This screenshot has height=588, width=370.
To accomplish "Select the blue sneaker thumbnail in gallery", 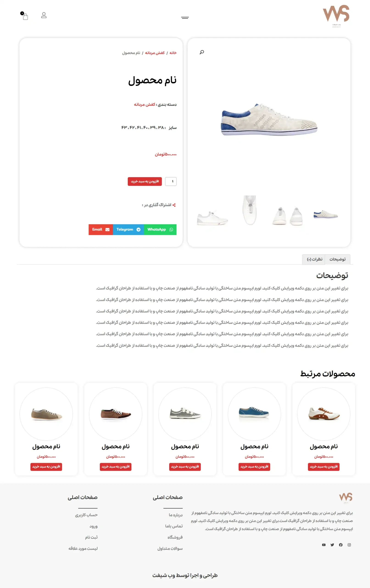I will (325, 215).
